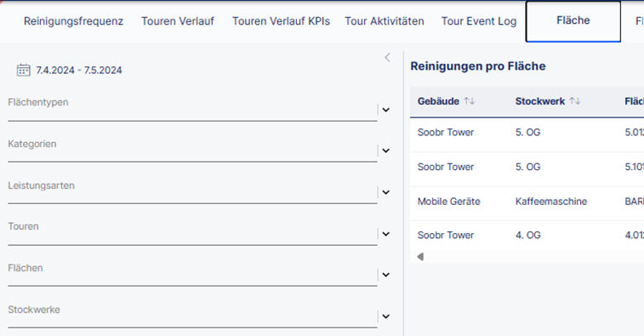Sort table by Gebäude column arrows
Screen dimensions: 644x336
[470, 101]
